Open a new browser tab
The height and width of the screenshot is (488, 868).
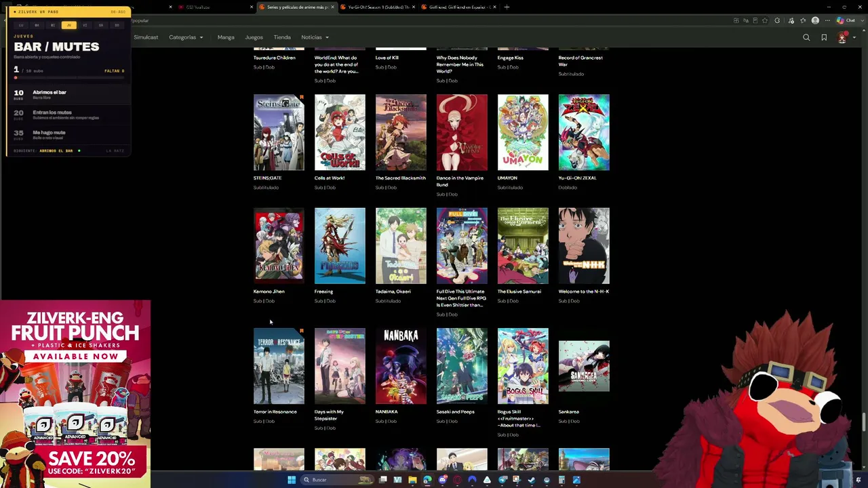click(507, 7)
